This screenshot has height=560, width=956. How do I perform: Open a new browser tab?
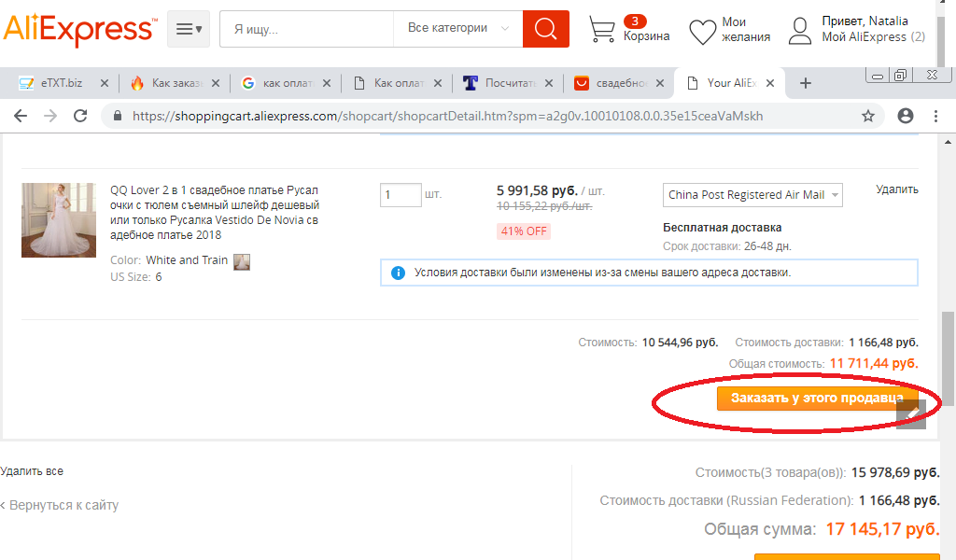[806, 83]
